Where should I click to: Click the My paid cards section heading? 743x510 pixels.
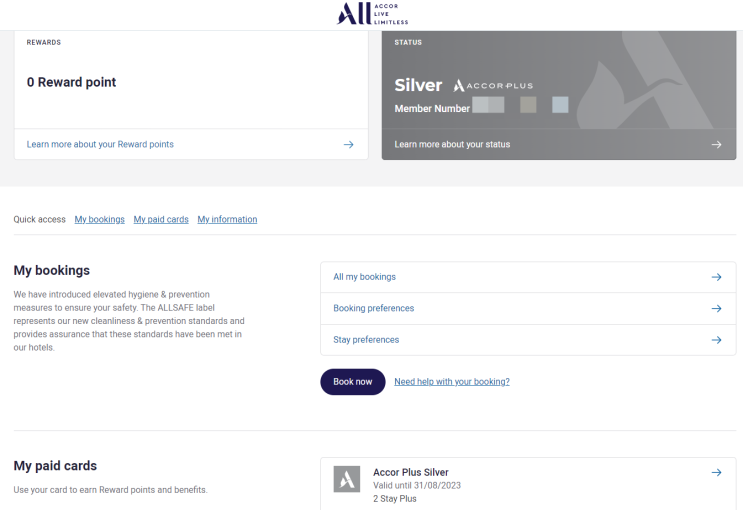coord(55,465)
